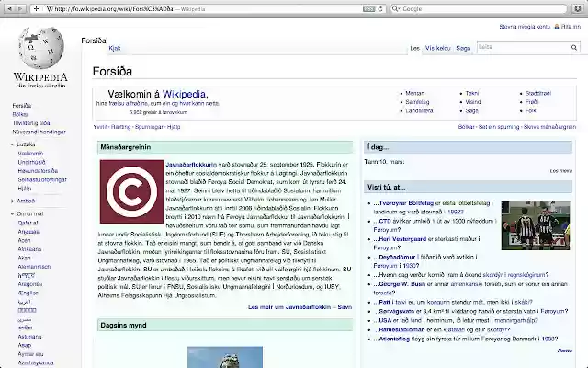The height and width of the screenshot is (368, 588).
Task: Select the Les tab
Action: coord(414,48)
